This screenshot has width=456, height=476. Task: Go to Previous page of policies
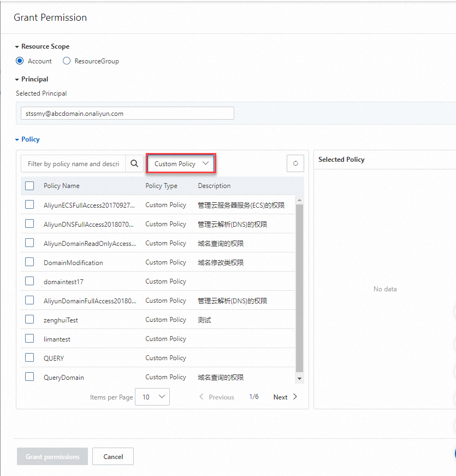click(x=217, y=397)
